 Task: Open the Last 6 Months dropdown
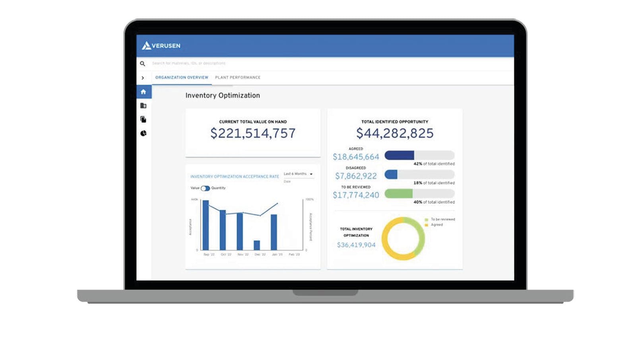(x=298, y=174)
